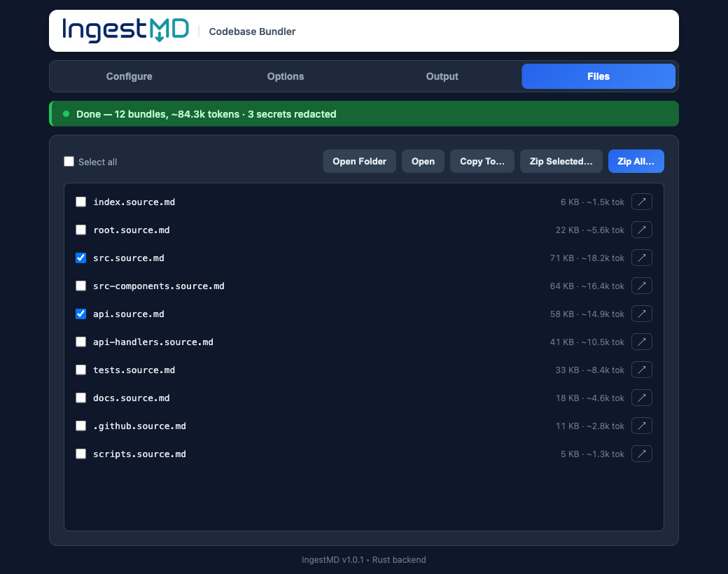Screen dimensions: 728x574
Task: Open src-components.source.md via its arrow icon
Action: coord(642,286)
